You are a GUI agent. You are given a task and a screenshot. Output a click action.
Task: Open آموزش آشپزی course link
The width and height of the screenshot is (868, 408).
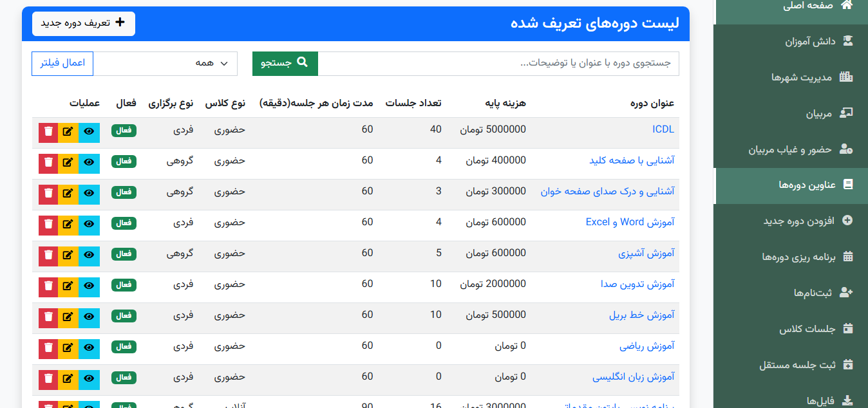646,253
